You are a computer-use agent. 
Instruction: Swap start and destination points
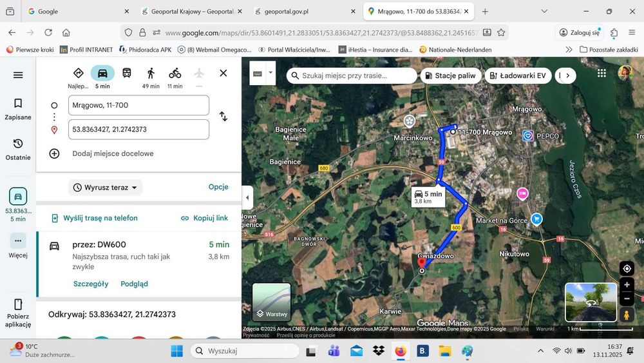(x=223, y=116)
